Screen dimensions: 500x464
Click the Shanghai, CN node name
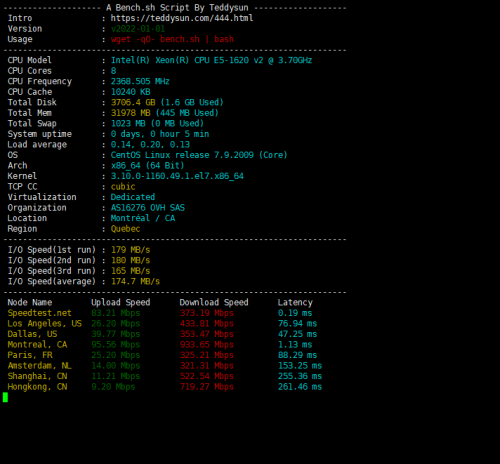coord(37,376)
